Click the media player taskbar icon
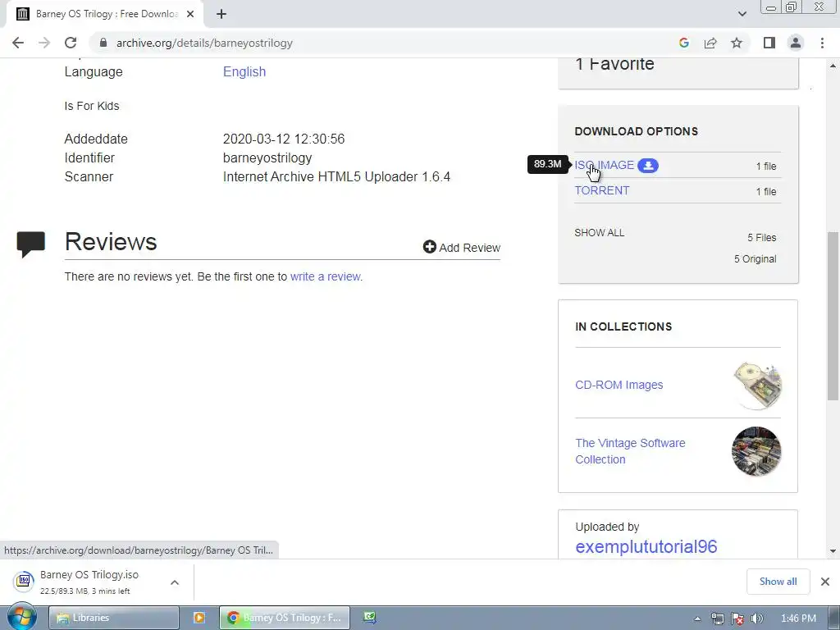The width and height of the screenshot is (840, 630). 199,618
